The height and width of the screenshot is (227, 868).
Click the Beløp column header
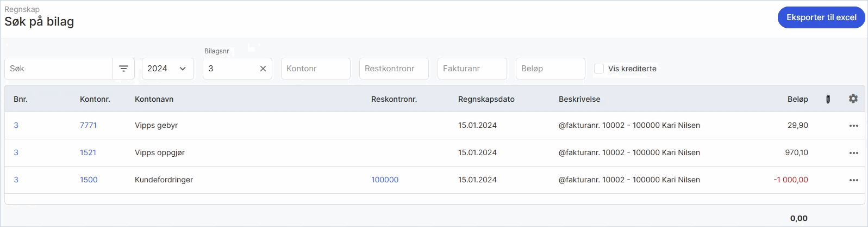798,99
